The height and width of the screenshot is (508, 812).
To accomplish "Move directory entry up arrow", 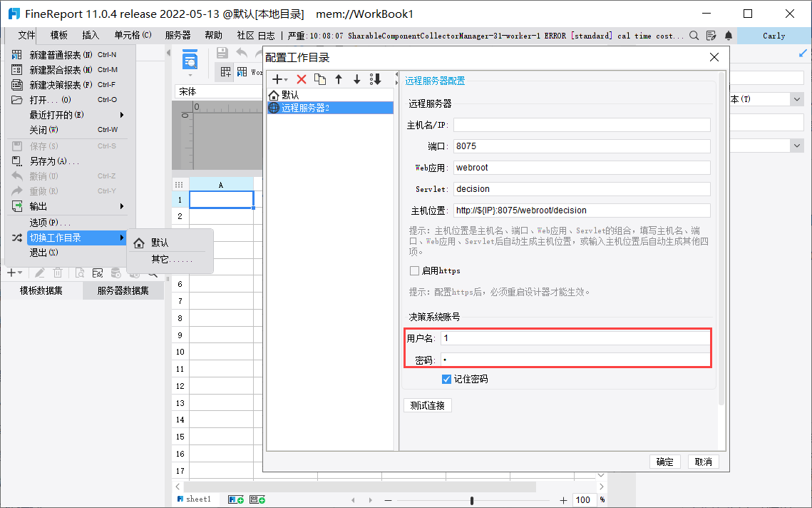I will coord(339,79).
